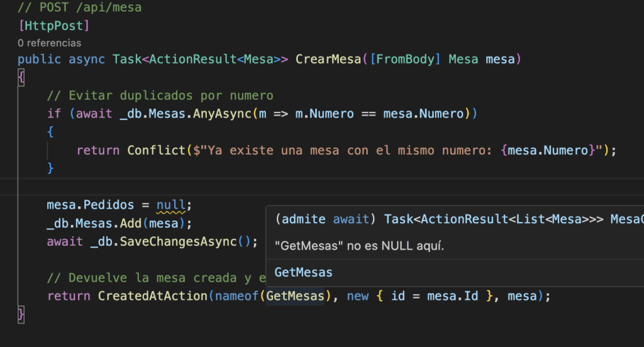Place cursor on the [HttpPost] attribute

pos(54,26)
